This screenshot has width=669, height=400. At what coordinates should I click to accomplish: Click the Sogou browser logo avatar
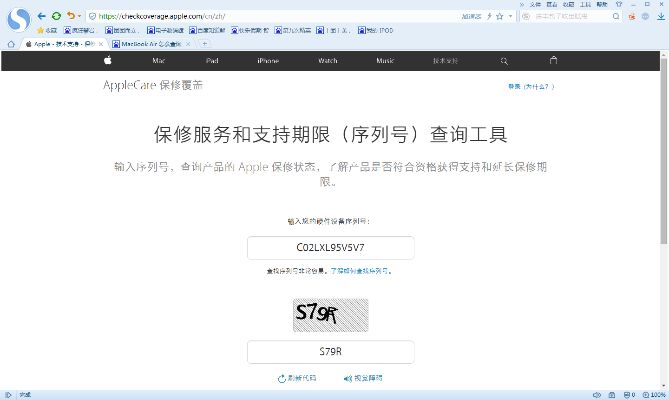pyautogui.click(x=19, y=20)
